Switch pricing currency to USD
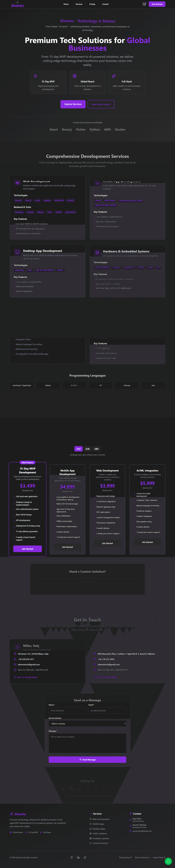This screenshot has height=868, width=175. point(78,449)
